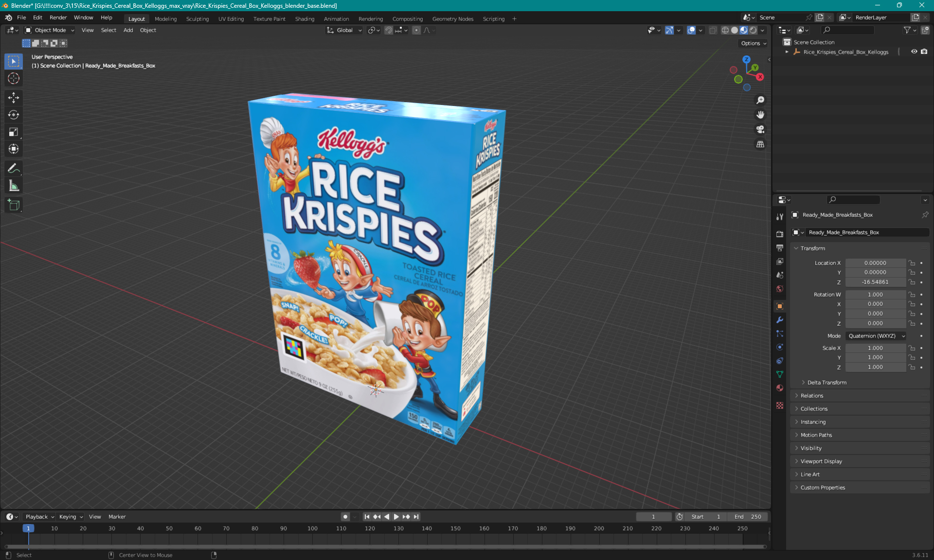Screen dimensions: 934x560
Task: Open the Object Data properties tab
Action: [780, 374]
